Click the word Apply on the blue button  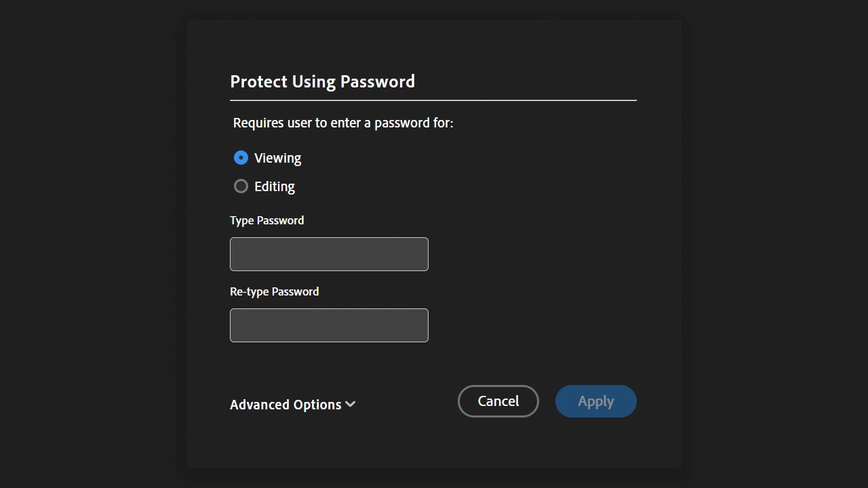595,401
